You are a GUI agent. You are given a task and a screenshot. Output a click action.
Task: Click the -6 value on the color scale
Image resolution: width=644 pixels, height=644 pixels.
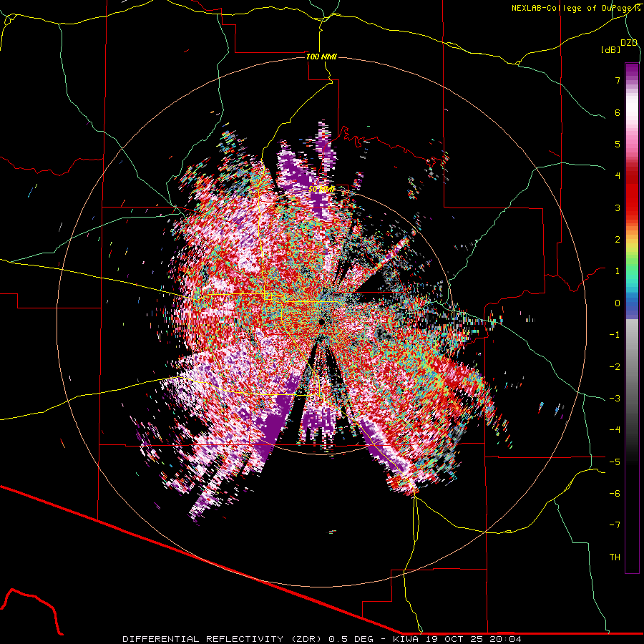pyautogui.click(x=615, y=494)
